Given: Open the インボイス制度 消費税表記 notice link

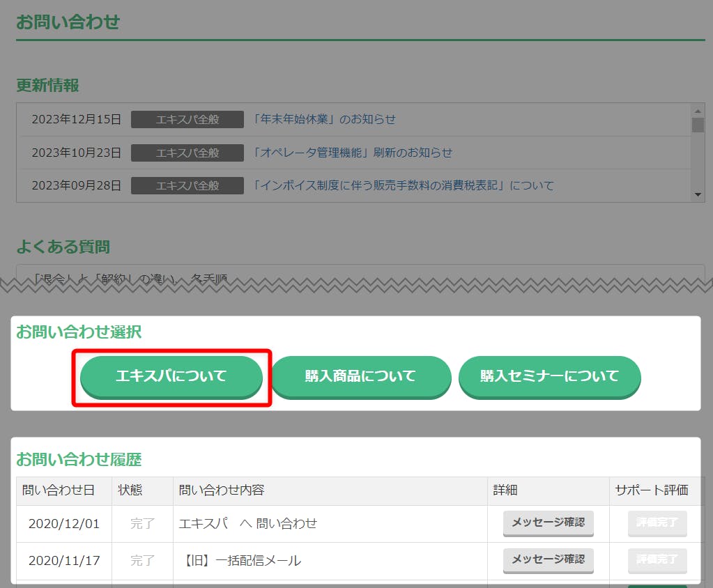Looking at the screenshot, I should [403, 186].
